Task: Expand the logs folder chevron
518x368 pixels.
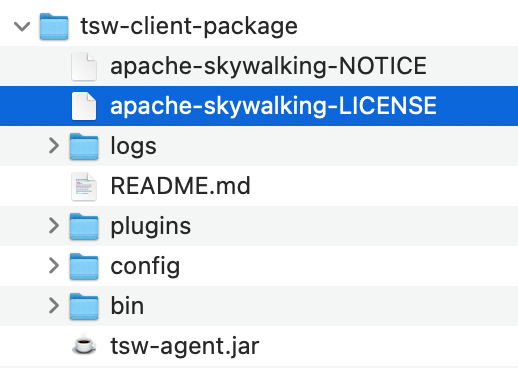Action: (x=54, y=146)
